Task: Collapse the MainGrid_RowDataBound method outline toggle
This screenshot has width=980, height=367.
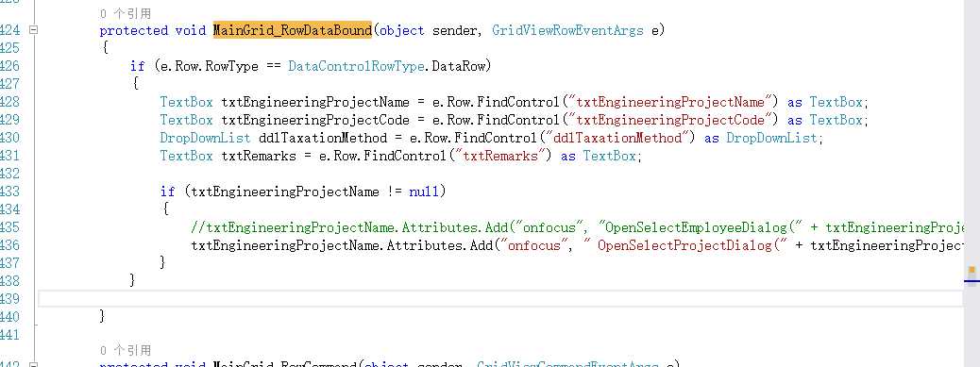Action: click(34, 30)
